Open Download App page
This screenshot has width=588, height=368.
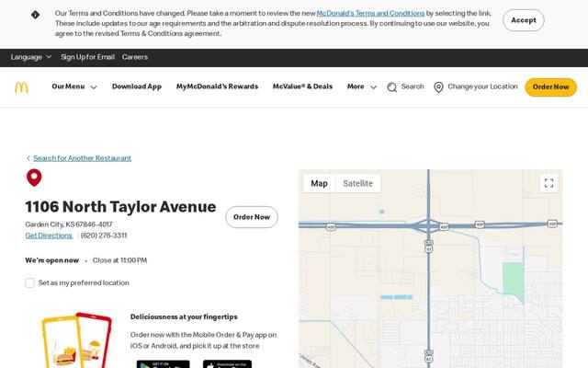[137, 86]
